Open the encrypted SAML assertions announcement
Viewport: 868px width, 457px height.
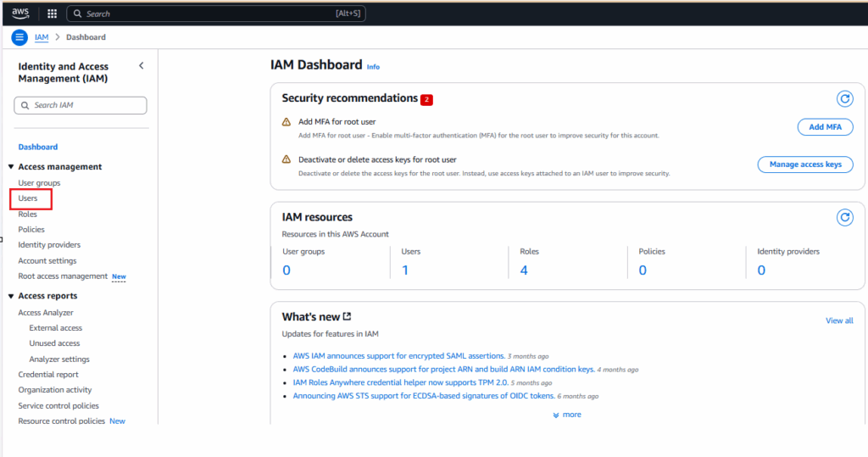399,356
